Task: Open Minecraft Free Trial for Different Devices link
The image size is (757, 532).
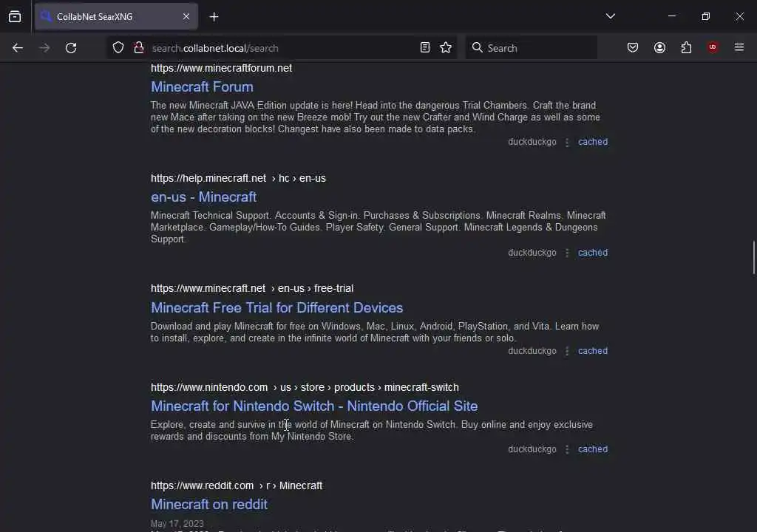Action: pos(276,308)
